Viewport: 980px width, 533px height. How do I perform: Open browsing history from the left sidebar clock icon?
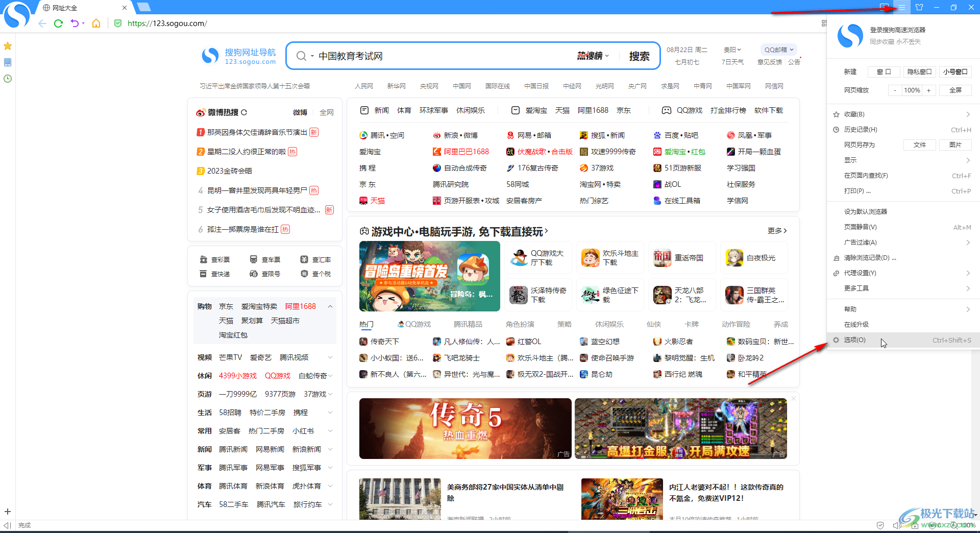8,79
